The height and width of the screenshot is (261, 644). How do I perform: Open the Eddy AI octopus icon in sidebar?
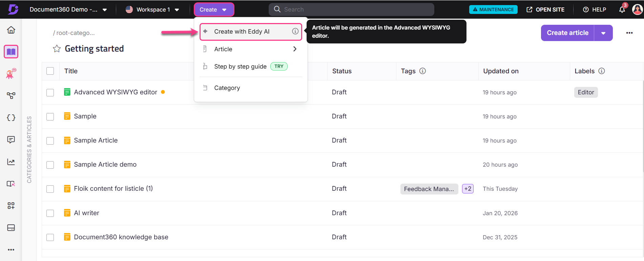pos(11,74)
